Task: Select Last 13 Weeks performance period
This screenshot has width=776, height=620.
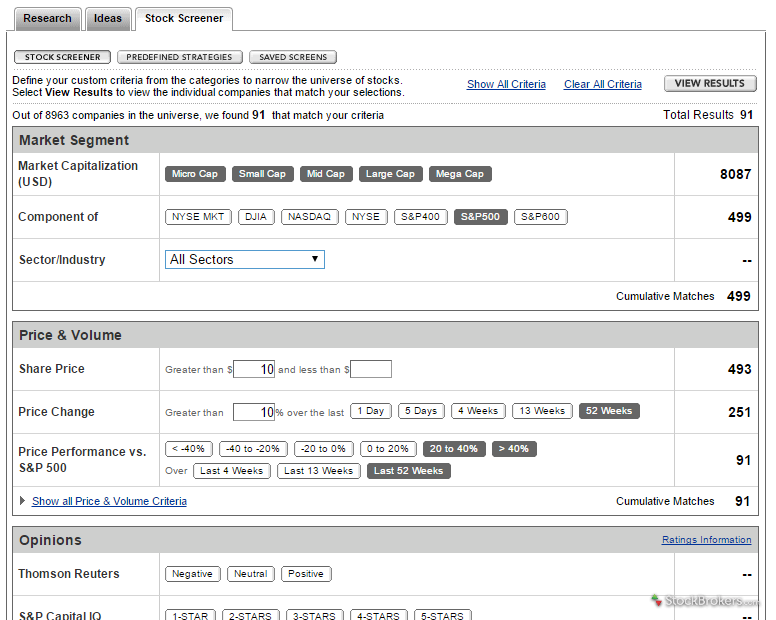Action: click(319, 471)
